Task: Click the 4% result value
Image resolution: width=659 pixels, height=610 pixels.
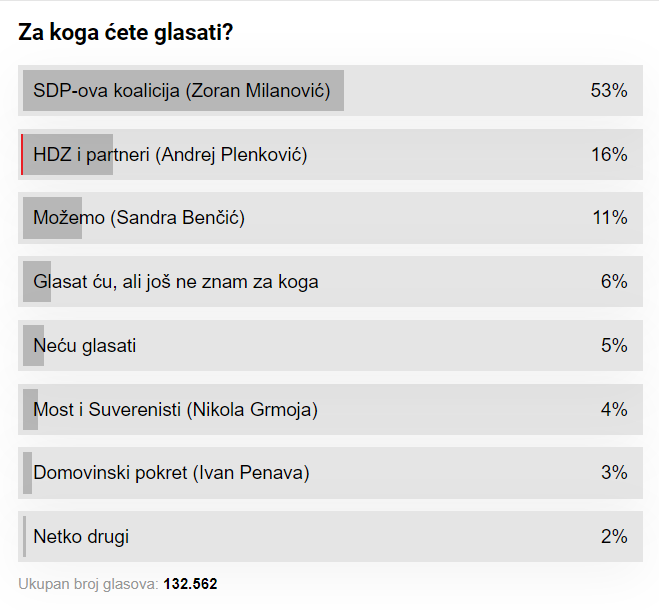Action: [614, 409]
